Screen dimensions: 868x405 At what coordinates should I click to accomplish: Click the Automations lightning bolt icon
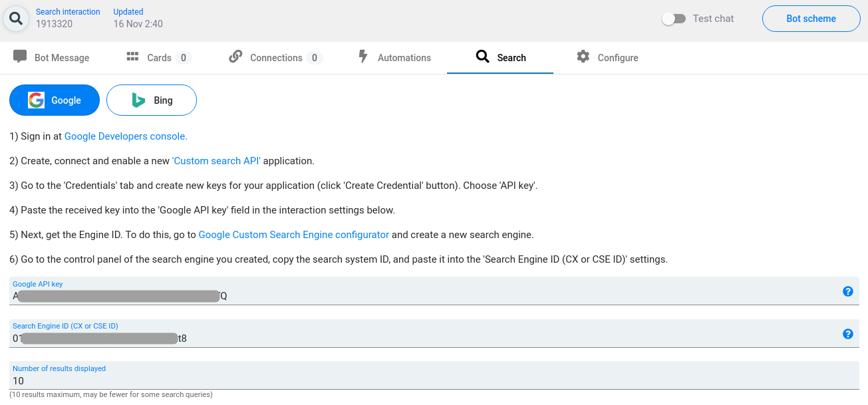[362, 57]
